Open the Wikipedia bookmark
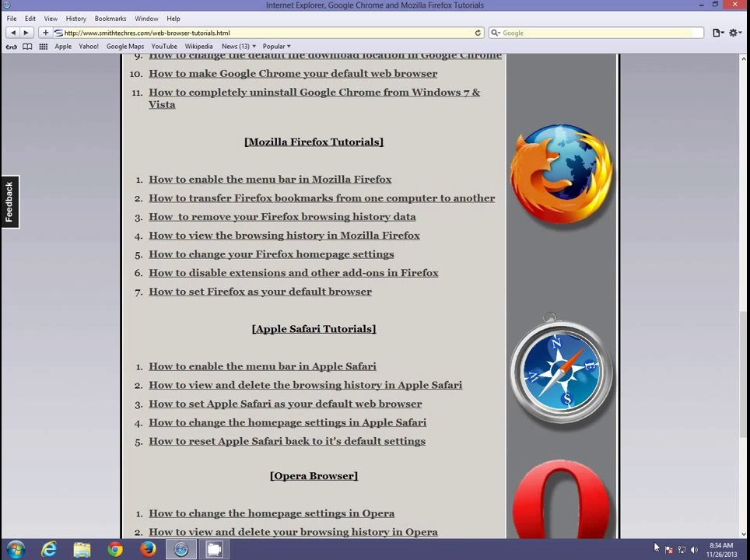 198,47
